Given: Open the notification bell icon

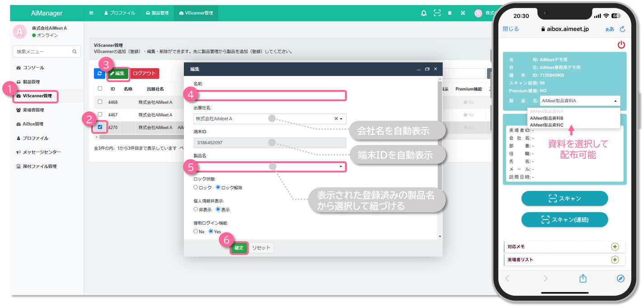Looking at the screenshot, I should [x=423, y=13].
